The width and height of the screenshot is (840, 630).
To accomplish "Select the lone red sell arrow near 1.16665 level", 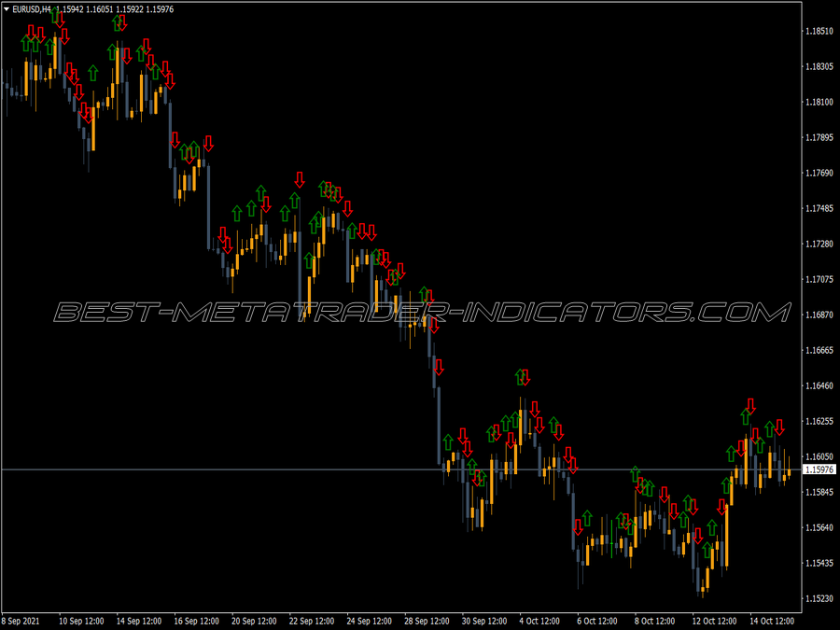I will pos(439,367).
